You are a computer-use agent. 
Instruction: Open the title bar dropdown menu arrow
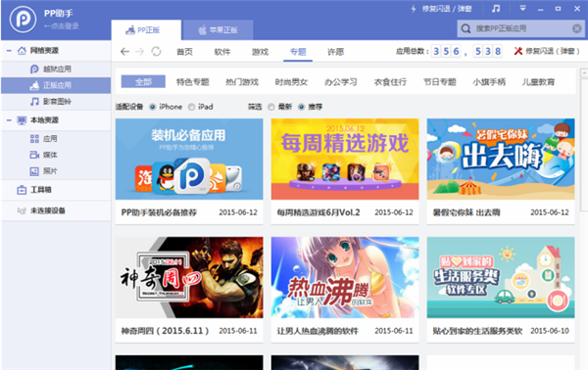522,8
